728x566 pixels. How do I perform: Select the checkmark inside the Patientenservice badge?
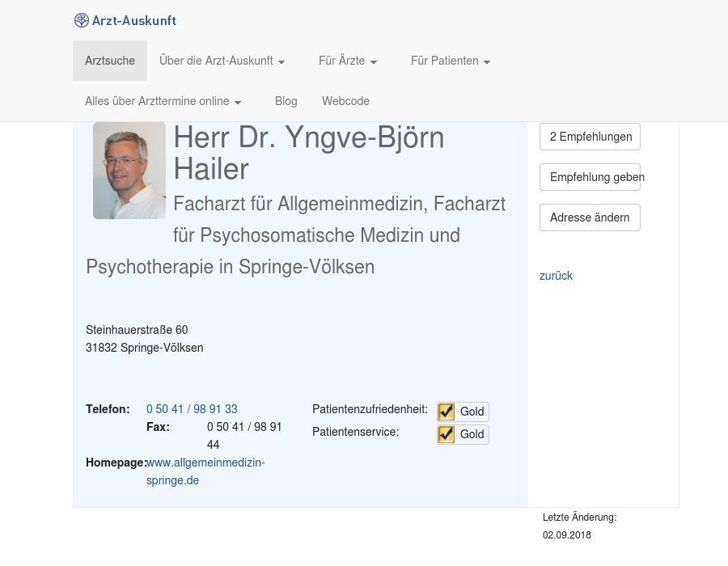pyautogui.click(x=446, y=434)
